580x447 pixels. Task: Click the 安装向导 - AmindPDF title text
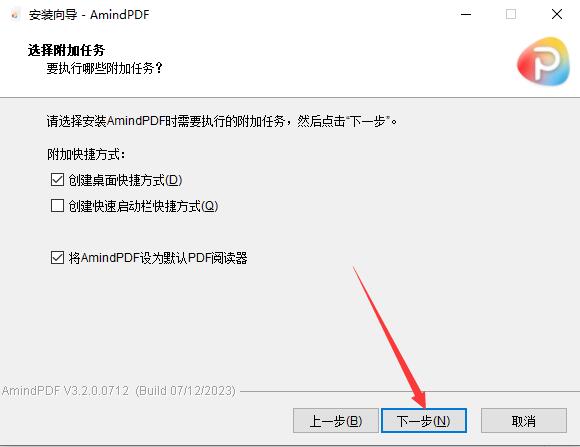(89, 15)
